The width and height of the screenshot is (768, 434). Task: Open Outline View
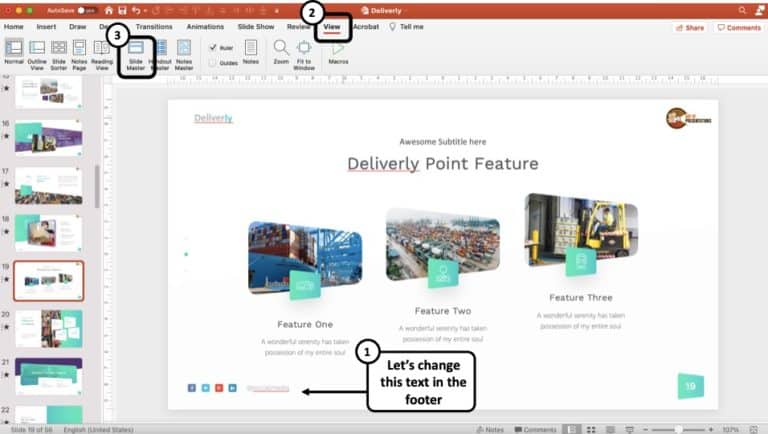point(37,55)
